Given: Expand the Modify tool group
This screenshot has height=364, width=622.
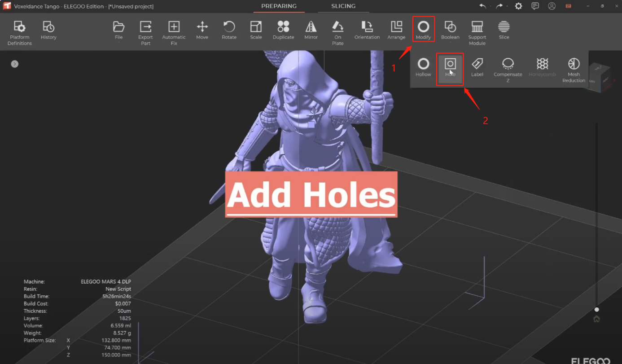Looking at the screenshot, I should pyautogui.click(x=423, y=31).
